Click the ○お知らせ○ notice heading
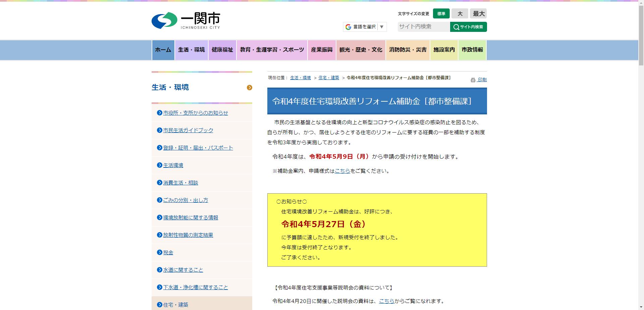Image resolution: width=644 pixels, height=310 pixels. pyautogui.click(x=291, y=202)
